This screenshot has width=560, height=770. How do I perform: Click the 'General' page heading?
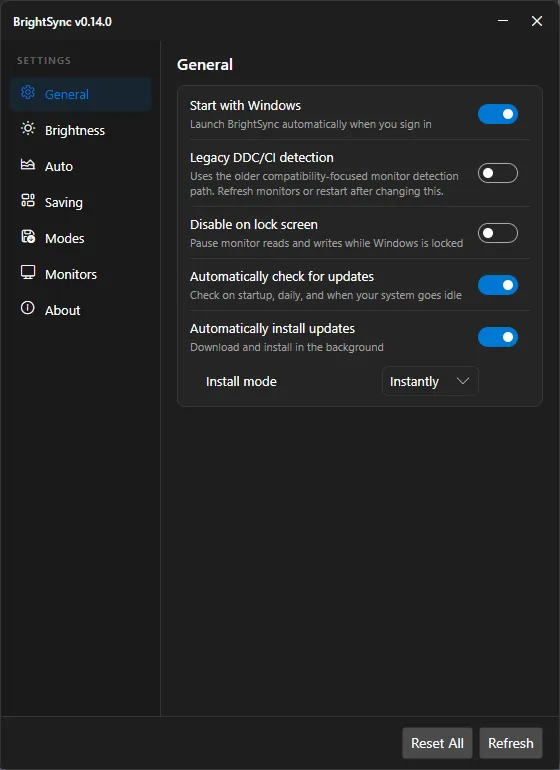pos(205,65)
